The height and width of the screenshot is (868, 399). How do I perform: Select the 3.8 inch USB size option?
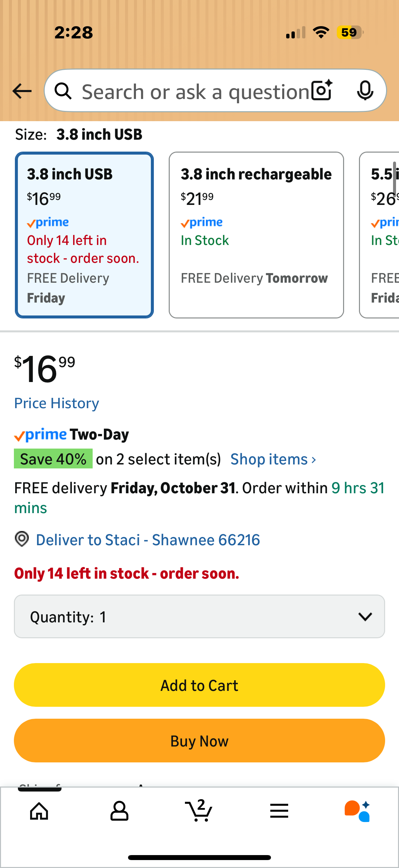click(84, 235)
